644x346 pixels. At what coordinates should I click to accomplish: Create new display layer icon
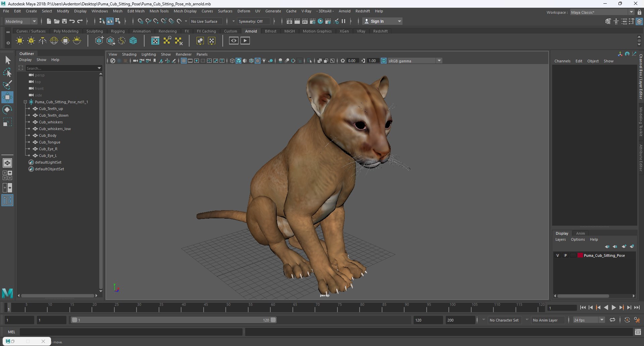(624, 246)
